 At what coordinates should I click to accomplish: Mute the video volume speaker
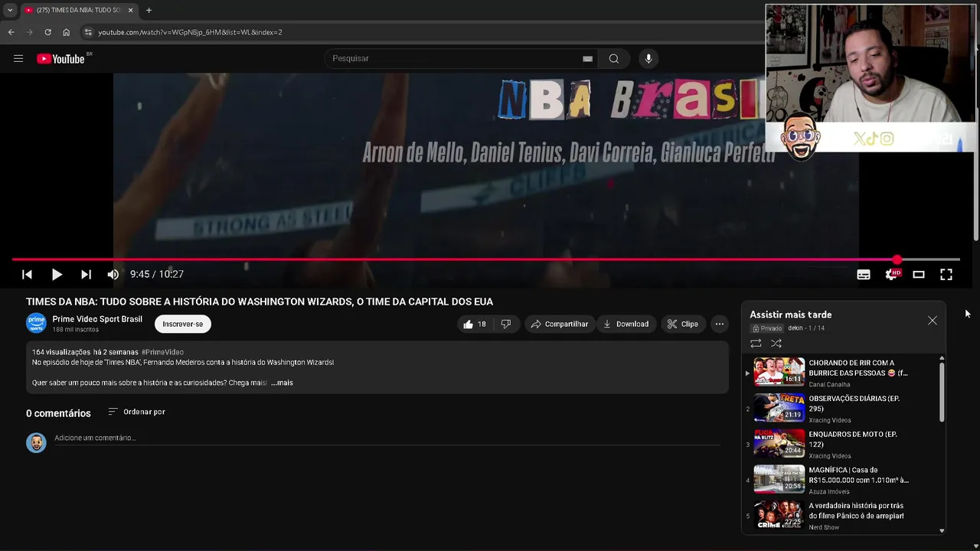click(113, 274)
